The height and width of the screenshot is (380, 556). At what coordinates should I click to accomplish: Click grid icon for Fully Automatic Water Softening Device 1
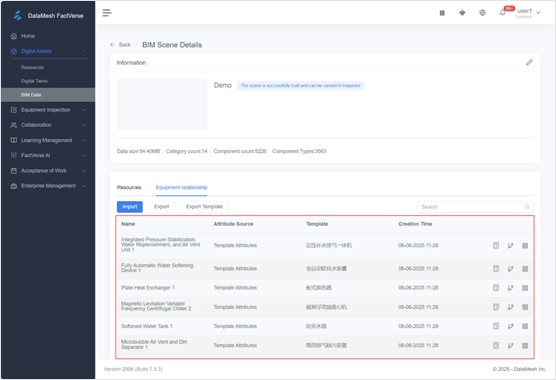coord(525,269)
